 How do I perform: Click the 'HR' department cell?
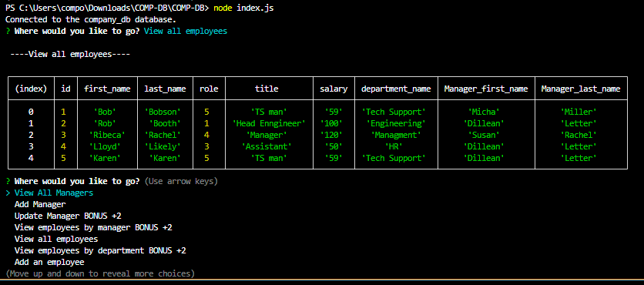pos(394,146)
